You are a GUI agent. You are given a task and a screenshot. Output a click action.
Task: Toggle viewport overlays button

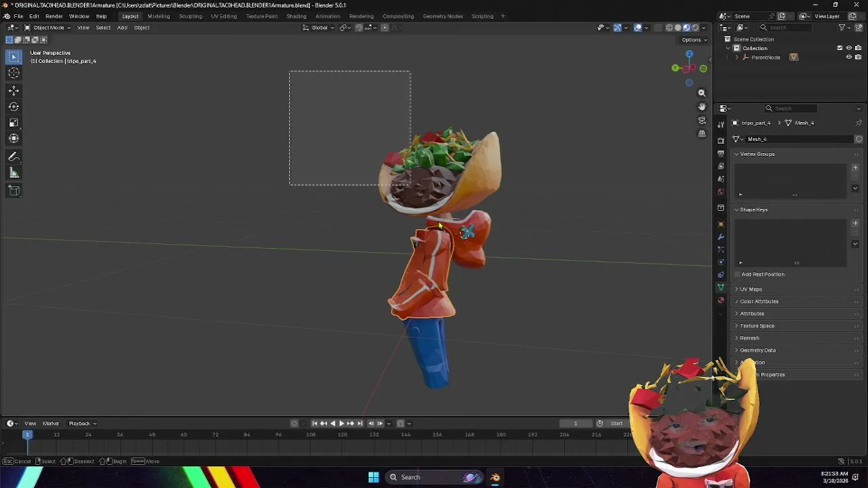point(638,28)
